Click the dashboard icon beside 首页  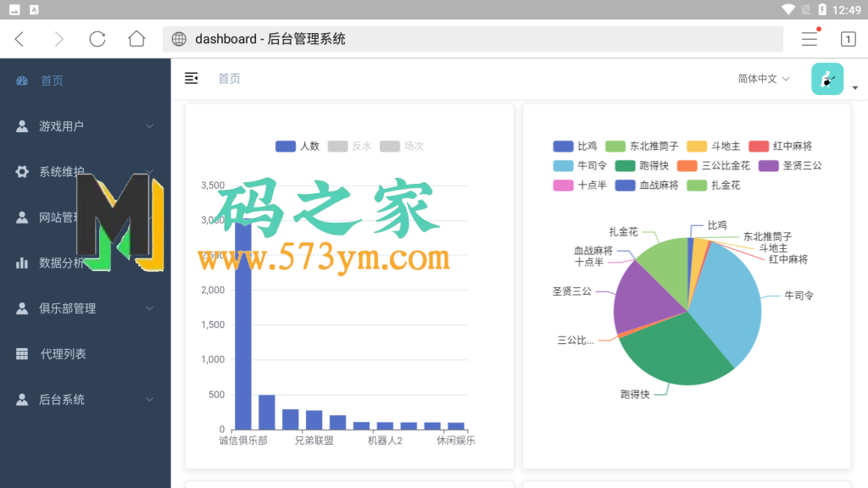point(22,80)
